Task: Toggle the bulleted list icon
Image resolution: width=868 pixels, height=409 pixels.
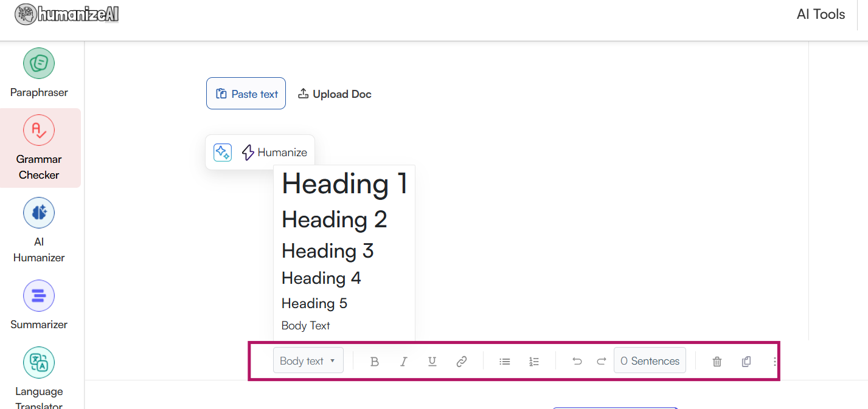Action: 504,362
